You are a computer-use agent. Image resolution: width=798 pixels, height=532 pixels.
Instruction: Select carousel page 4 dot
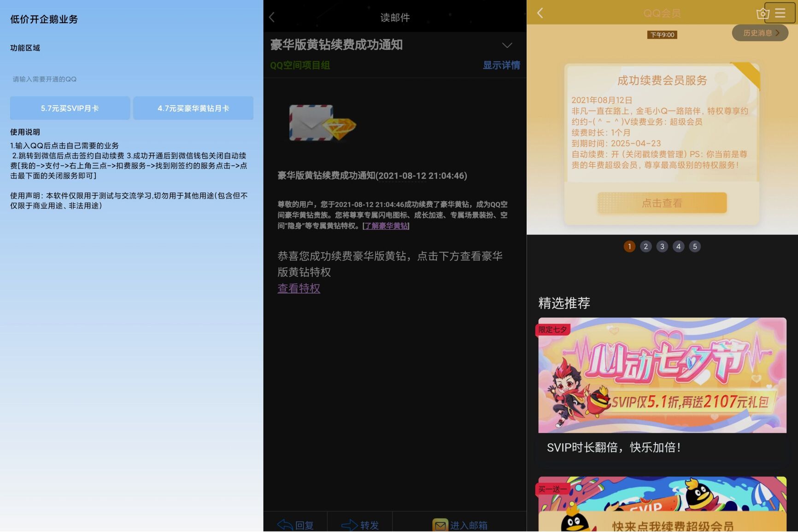point(678,246)
